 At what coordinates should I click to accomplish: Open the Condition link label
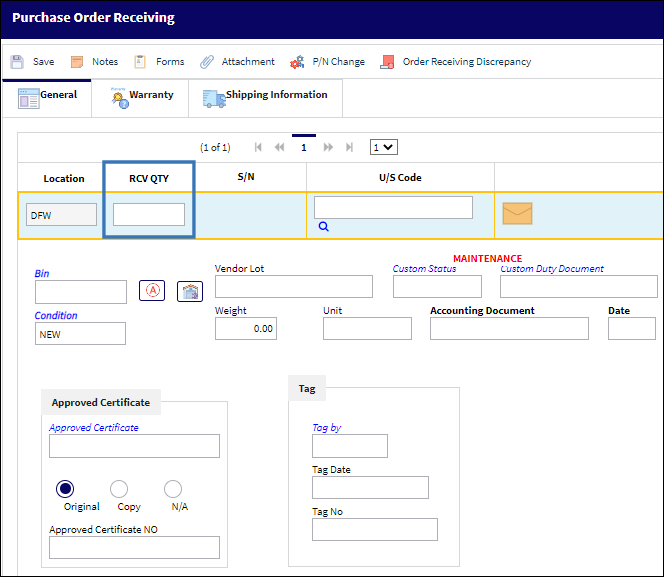pos(56,316)
